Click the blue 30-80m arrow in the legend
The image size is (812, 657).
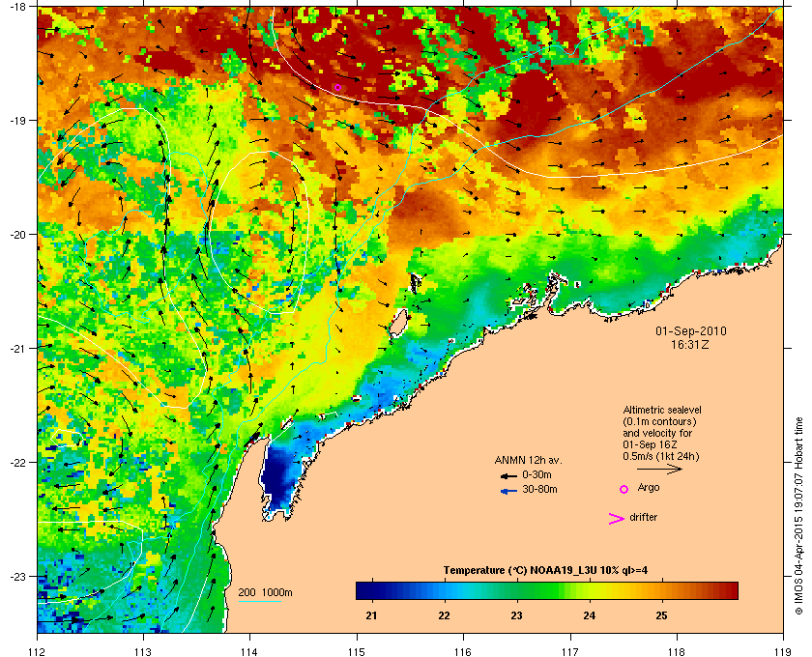point(508,491)
